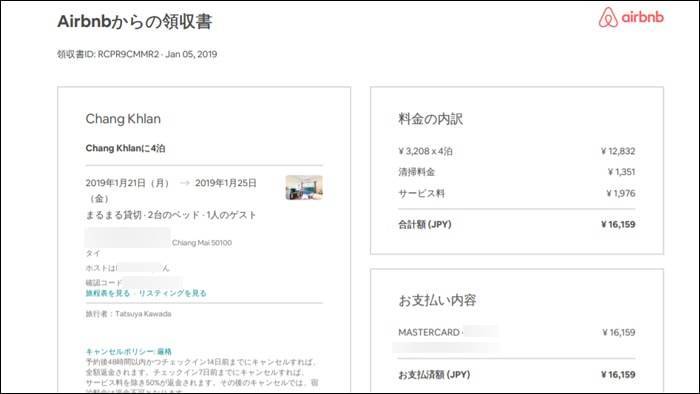Select the ¥1,351 cleaning fee
This screenshot has width=700, height=394.
pyautogui.click(x=621, y=172)
